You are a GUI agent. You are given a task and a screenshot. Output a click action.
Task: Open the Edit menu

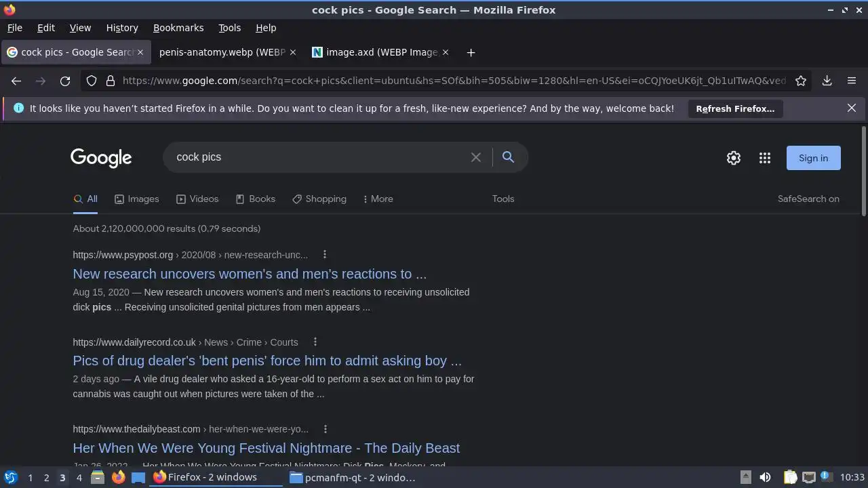click(x=46, y=28)
